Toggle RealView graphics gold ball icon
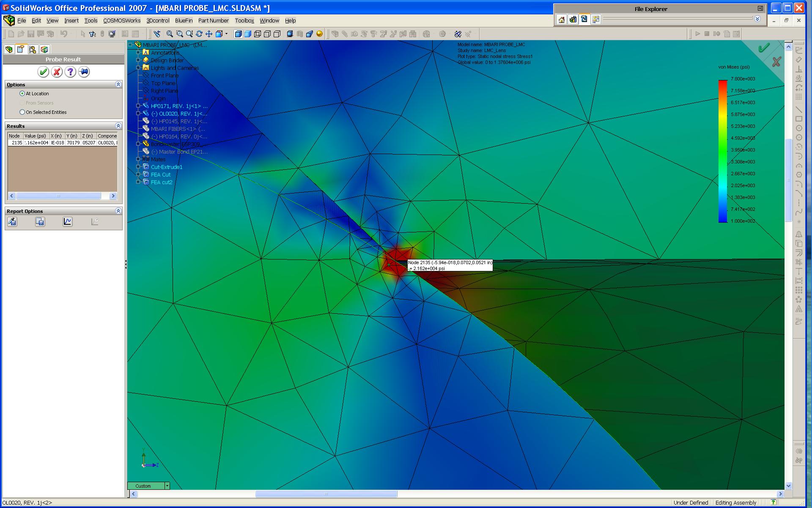Screen dimensions: 812x508 pos(319,34)
